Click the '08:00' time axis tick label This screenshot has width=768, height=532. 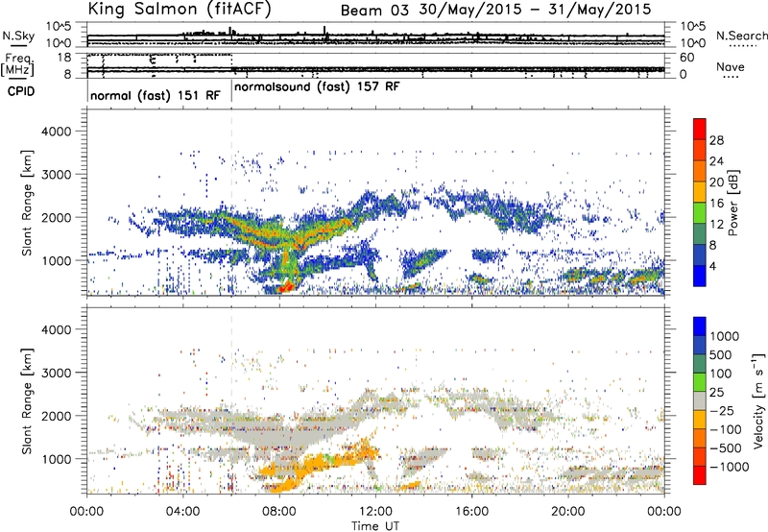[x=279, y=512]
